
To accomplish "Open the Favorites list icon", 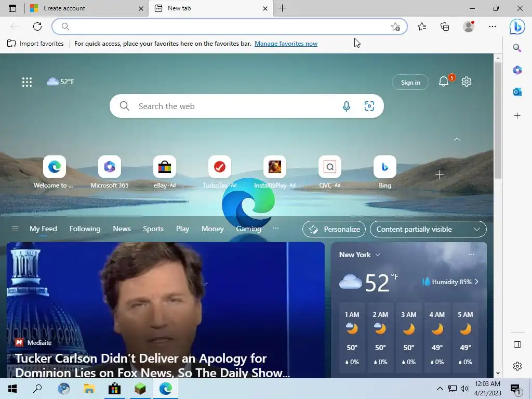I will point(422,26).
